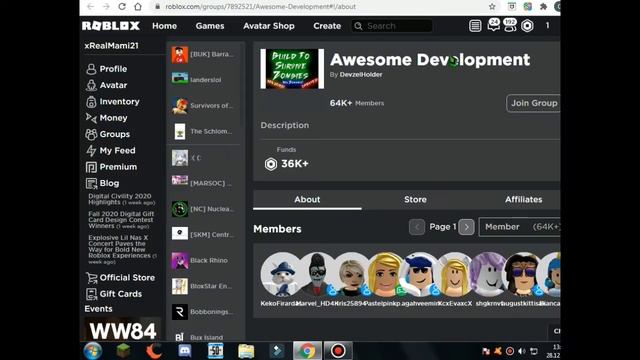The image size is (640, 360).
Task: Click xRealMami21 username
Action: [111, 46]
